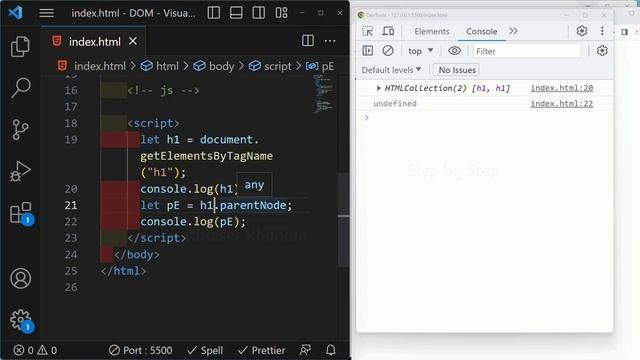Create a live expression with eye icon
This screenshot has width=640, height=360.
[454, 51]
